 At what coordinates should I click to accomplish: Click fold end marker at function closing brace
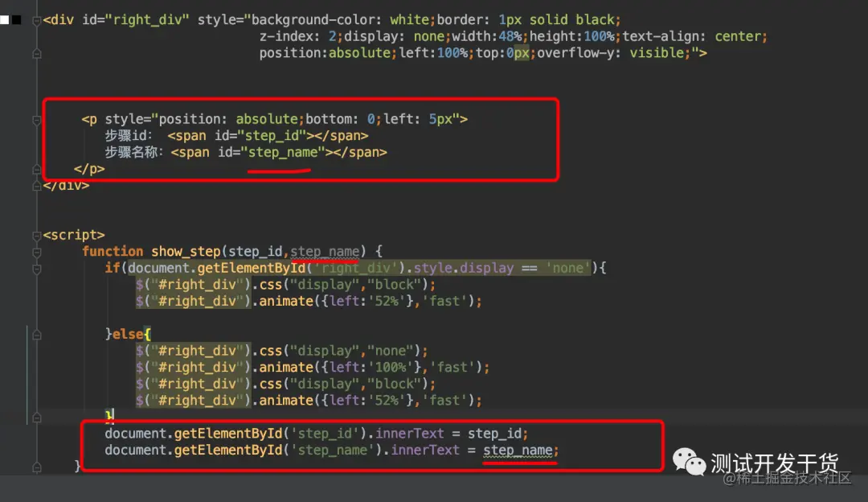pyautogui.click(x=36, y=467)
